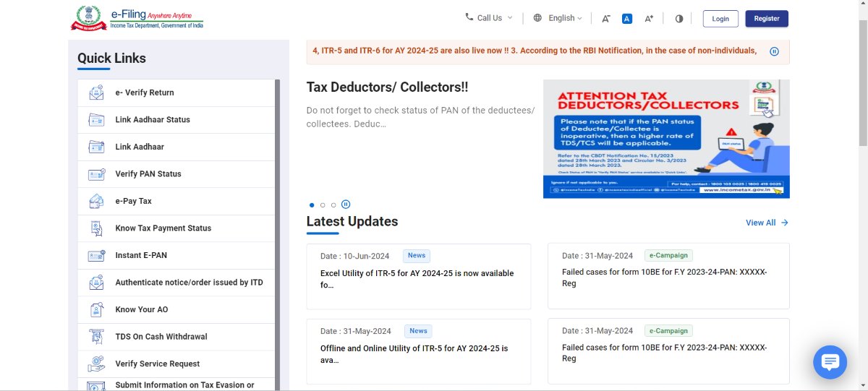
Task: Open the Tax Deductors/ Collectors!! headline
Action: [x=388, y=87]
